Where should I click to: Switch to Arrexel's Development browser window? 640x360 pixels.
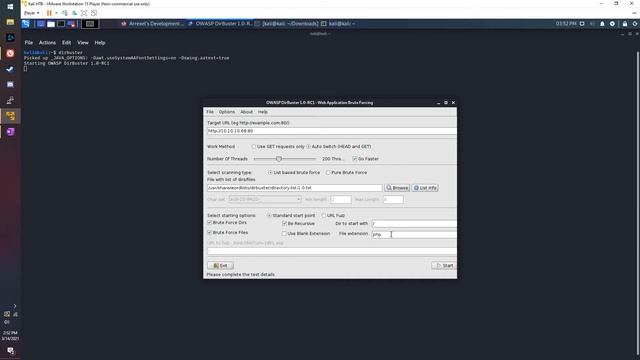tap(152, 24)
